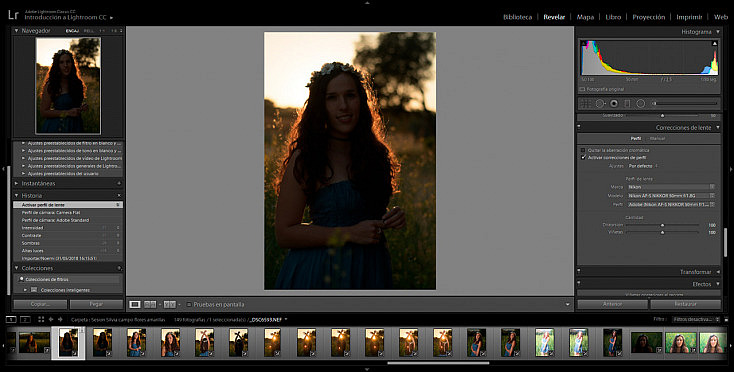The height and width of the screenshot is (372, 734).
Task: Hide left panel with edge arrow
Action: (3, 168)
